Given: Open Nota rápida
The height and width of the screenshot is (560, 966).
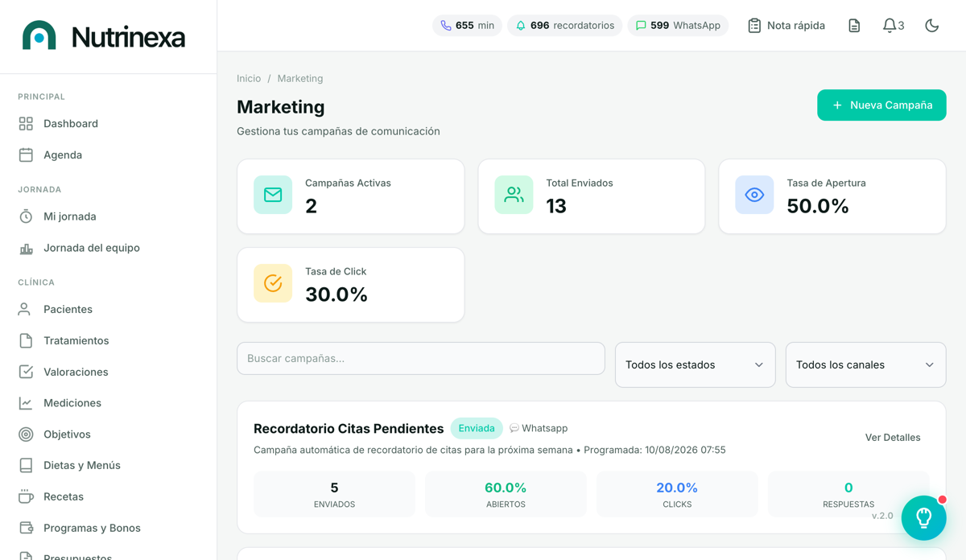Looking at the screenshot, I should pyautogui.click(x=786, y=26).
